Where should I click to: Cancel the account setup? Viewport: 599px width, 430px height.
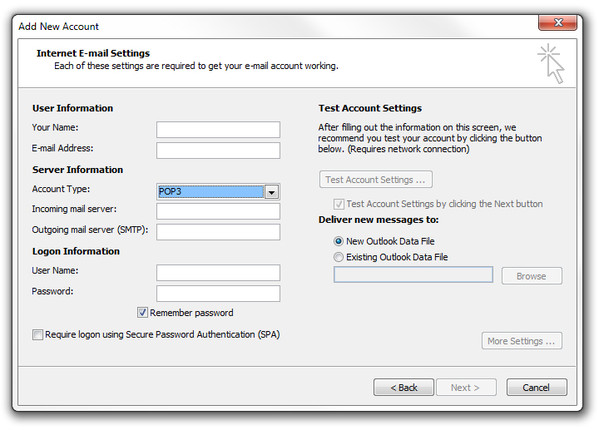tap(536, 387)
